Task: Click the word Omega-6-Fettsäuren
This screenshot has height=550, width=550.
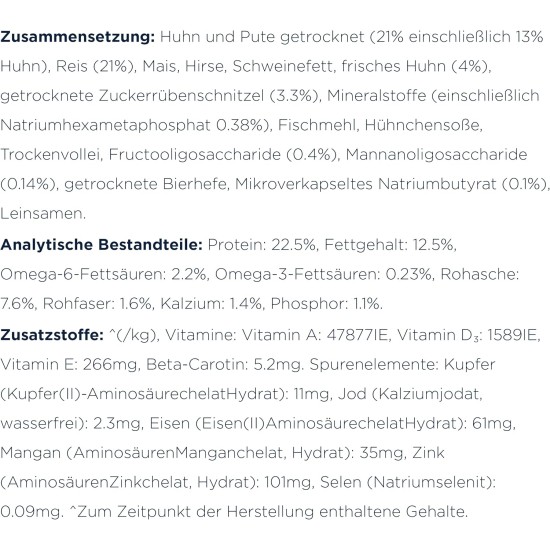Action: (83, 274)
